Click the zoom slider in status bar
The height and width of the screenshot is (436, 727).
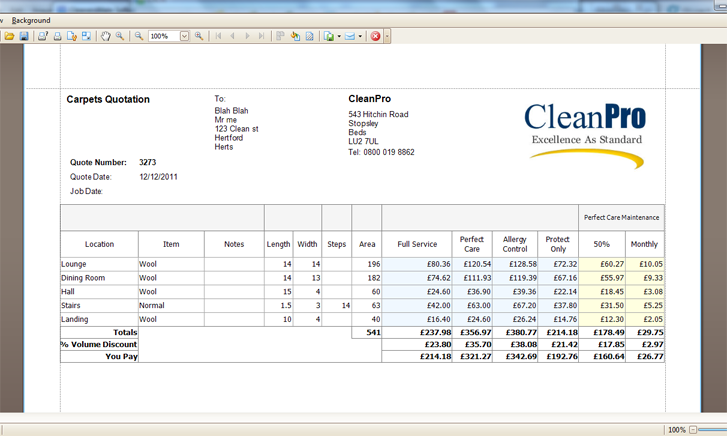click(712, 430)
